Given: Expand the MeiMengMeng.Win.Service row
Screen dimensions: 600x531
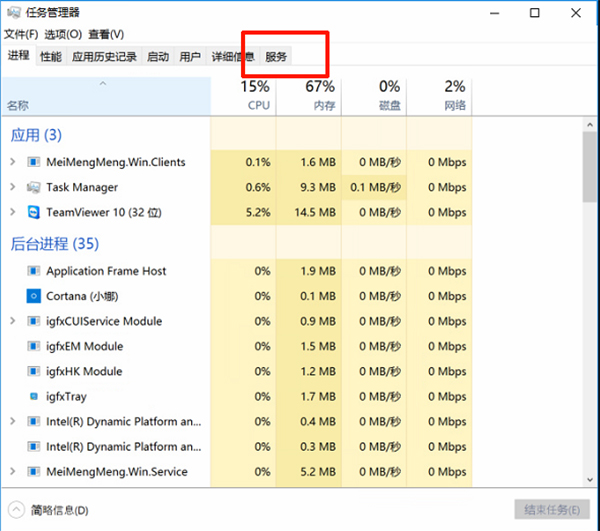Looking at the screenshot, I should pos(13,471).
